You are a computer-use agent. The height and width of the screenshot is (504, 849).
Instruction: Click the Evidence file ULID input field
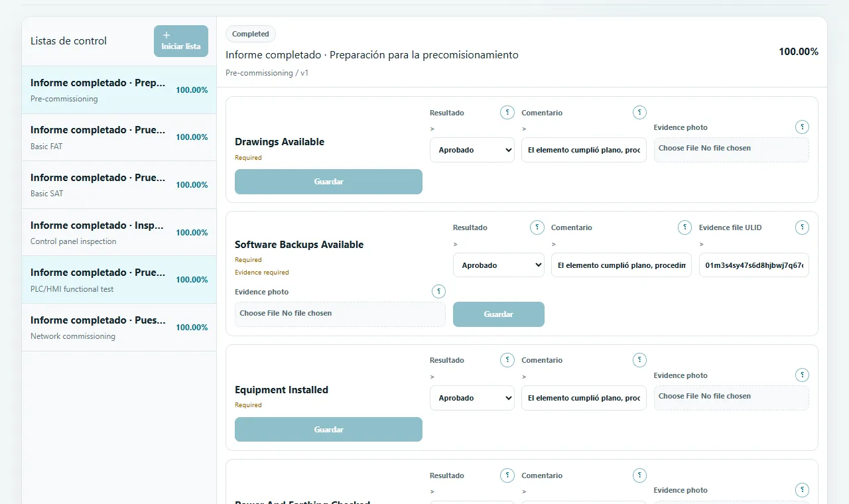pyautogui.click(x=754, y=265)
